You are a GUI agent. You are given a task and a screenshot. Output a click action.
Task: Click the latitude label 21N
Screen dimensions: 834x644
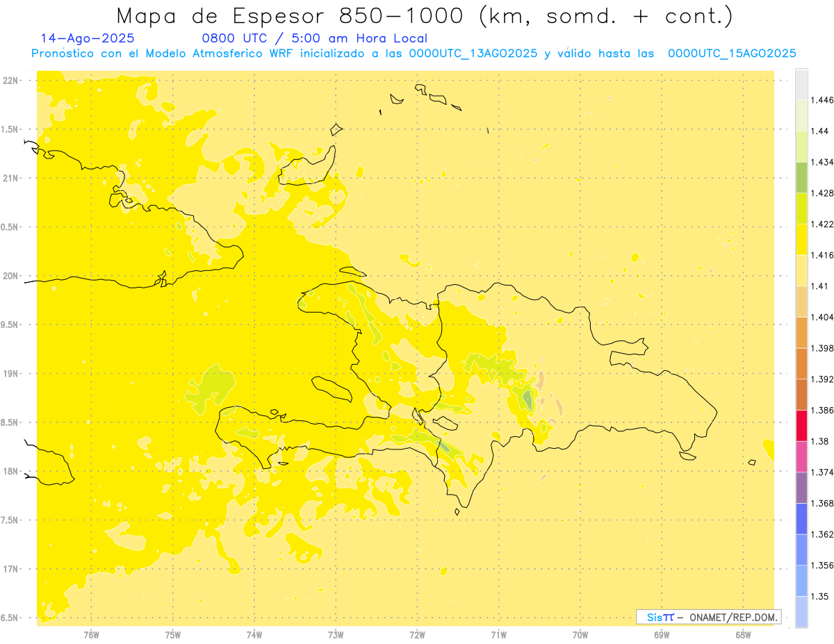click(10, 178)
